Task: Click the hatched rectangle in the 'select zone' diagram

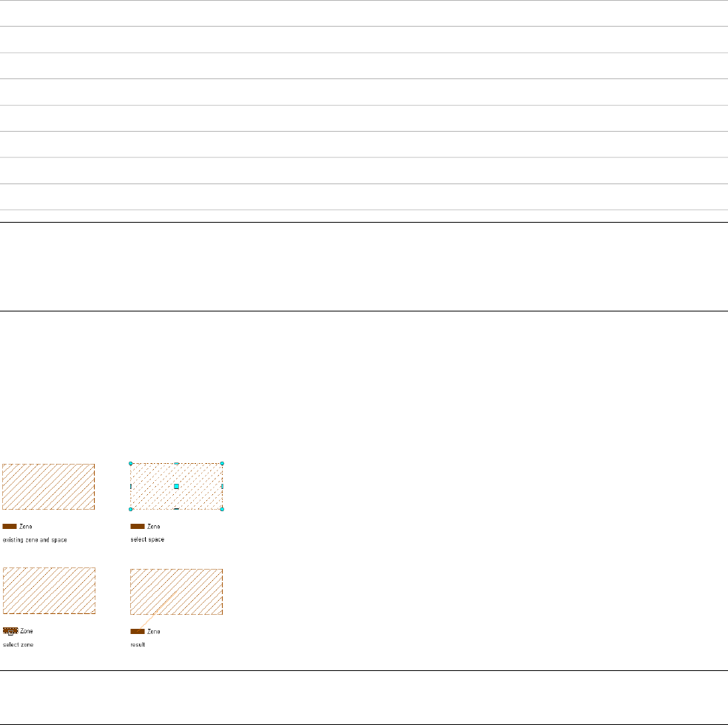Action: pyautogui.click(x=48, y=591)
